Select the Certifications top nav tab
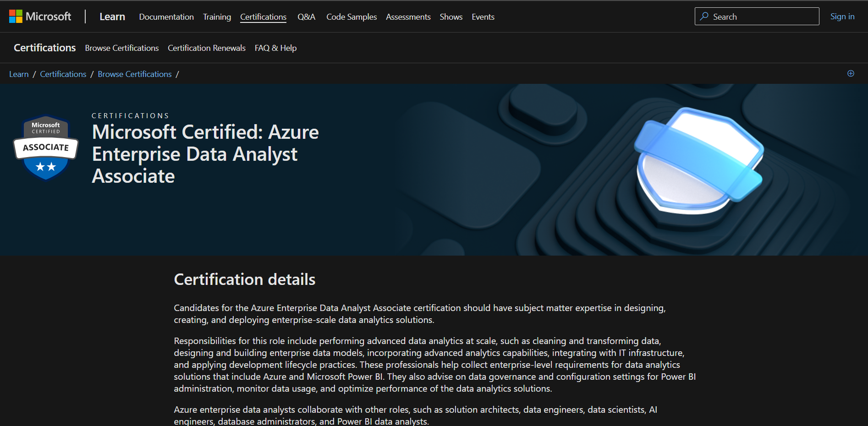868x426 pixels. coord(263,17)
